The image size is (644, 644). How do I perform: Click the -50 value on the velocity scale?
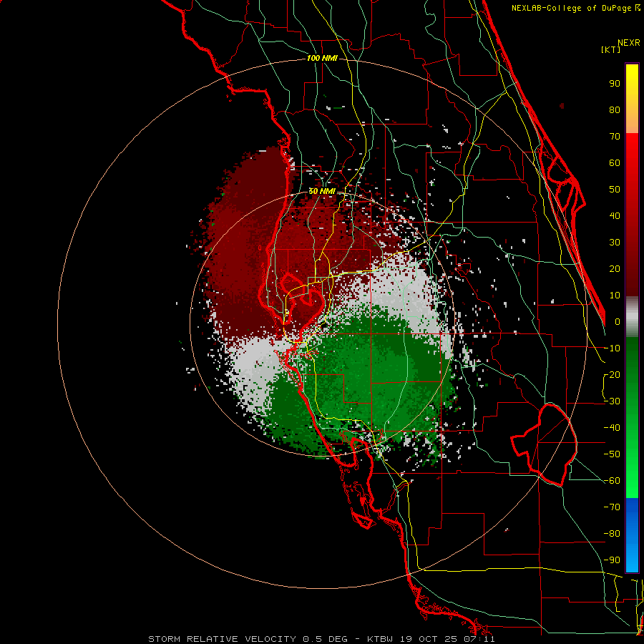(612, 454)
